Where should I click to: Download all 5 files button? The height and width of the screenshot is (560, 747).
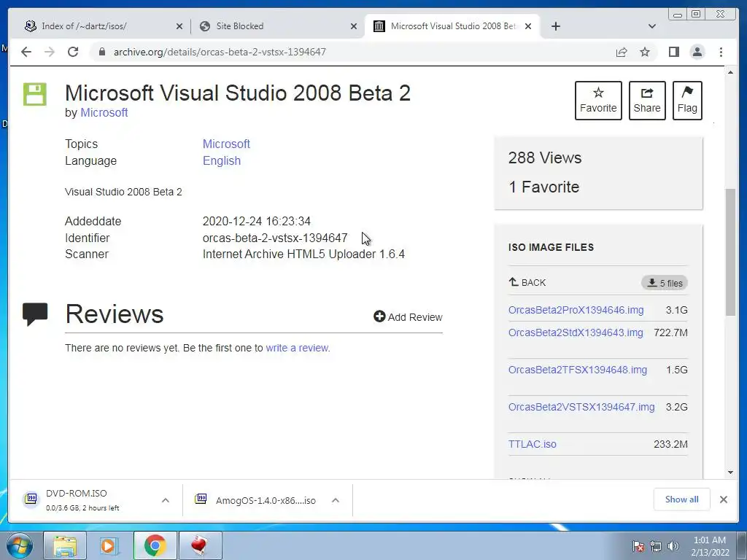tap(665, 283)
